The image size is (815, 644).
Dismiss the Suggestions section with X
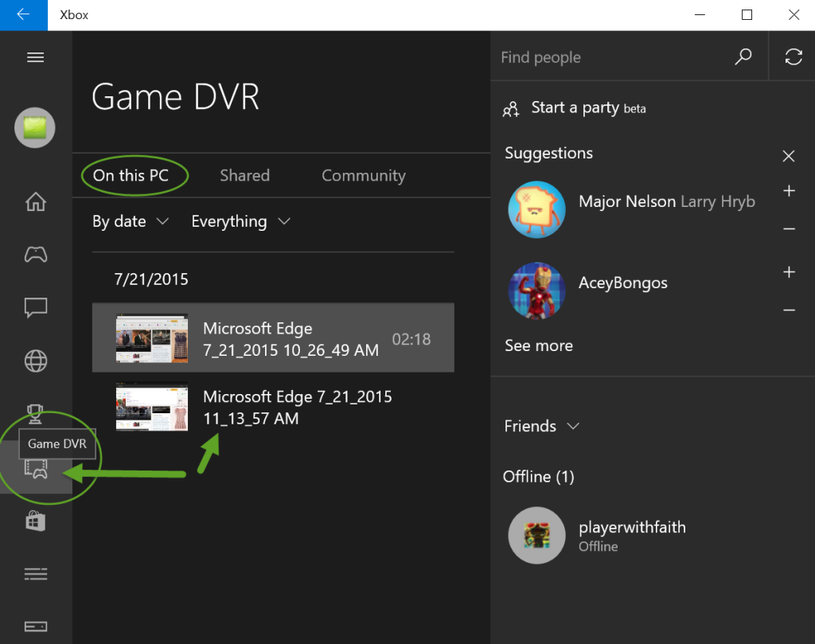pos(788,156)
